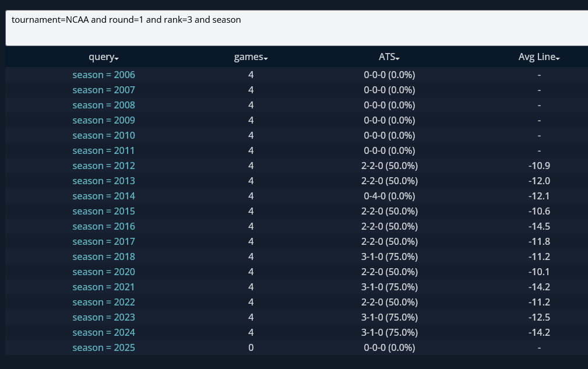Select the 0-4-0 (0.0%) ATS cell
This screenshot has height=369, width=588.
(x=389, y=196)
